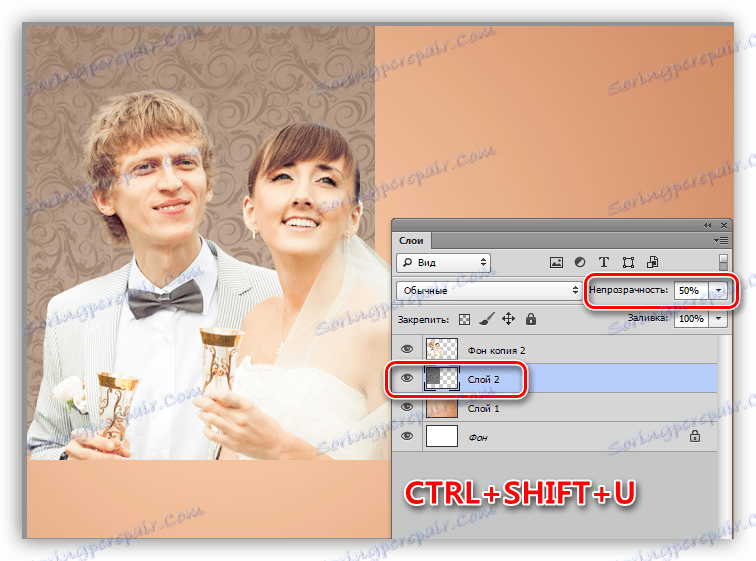Collapse the Слои panel with double-arrow icon

(707, 226)
